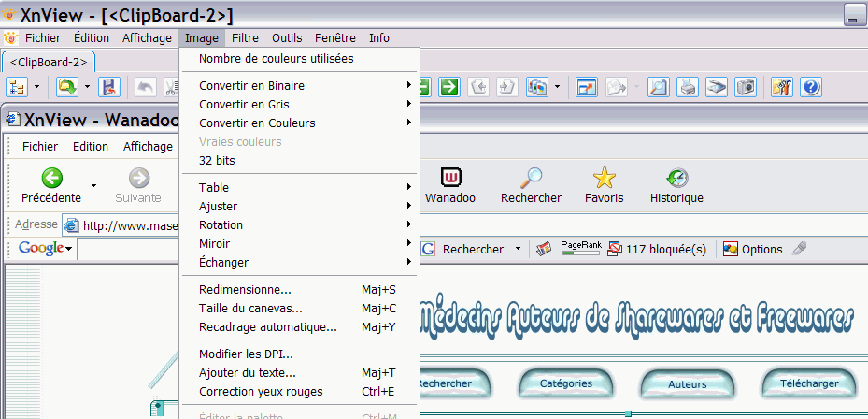Open the Filtre menu

tap(245, 38)
